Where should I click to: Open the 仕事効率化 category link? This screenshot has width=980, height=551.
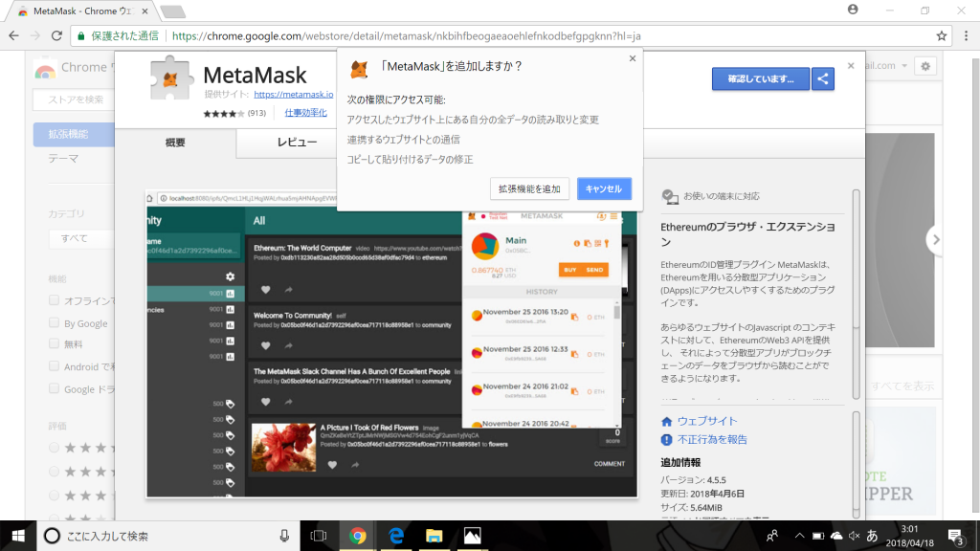305,113
